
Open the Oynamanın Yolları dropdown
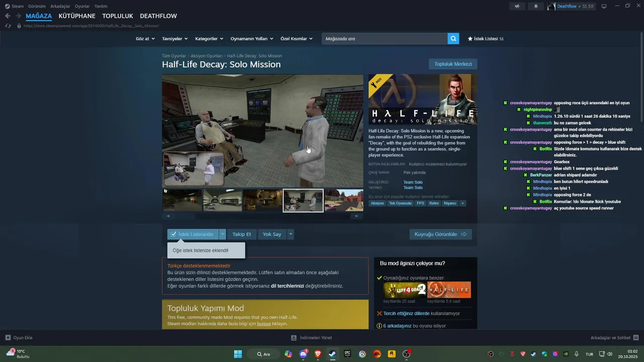252,39
